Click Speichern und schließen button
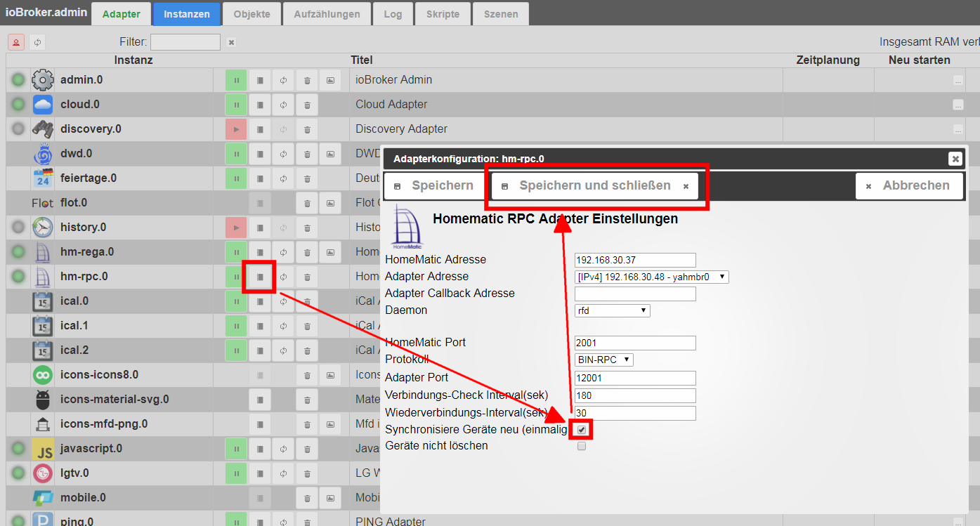 point(595,186)
